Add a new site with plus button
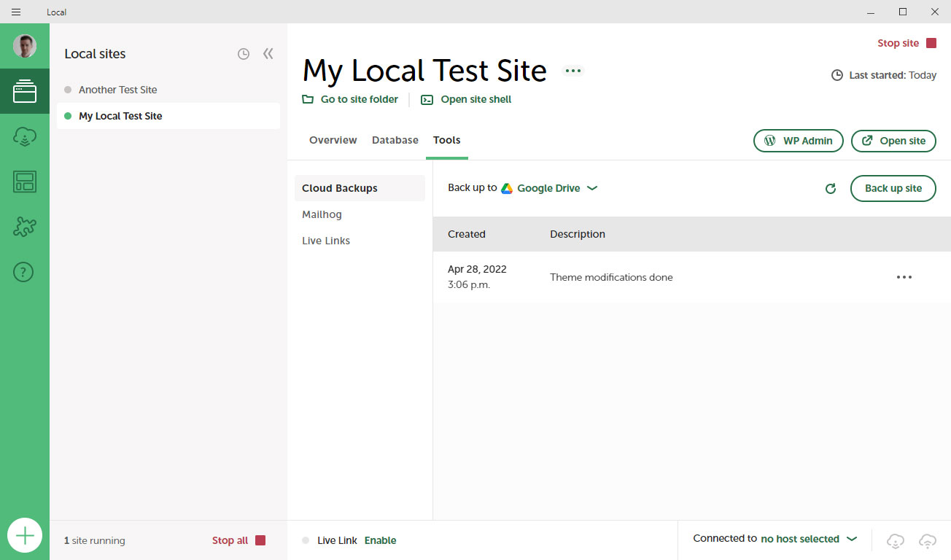This screenshot has width=951, height=560. 25,537
